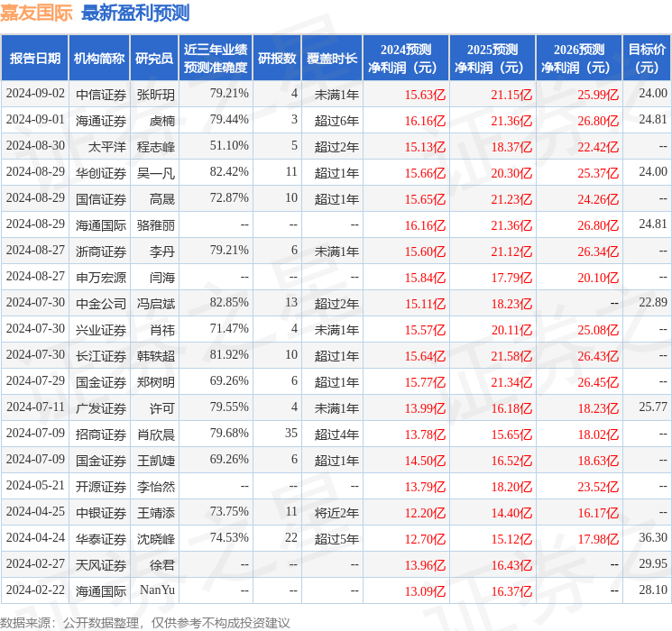Click the 数据来源 disclaimer footer text
Viewport: 672px width, 631px height.
(145, 622)
